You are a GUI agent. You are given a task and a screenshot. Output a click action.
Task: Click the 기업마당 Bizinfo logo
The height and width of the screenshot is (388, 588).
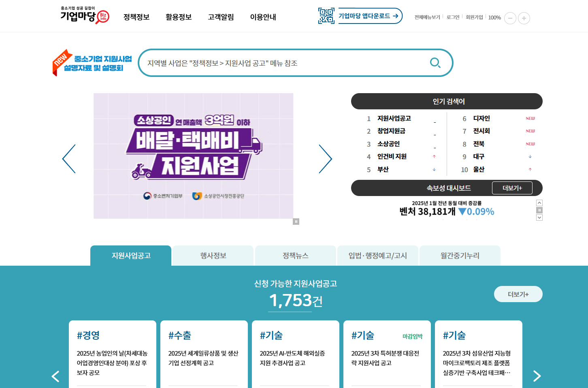point(84,16)
